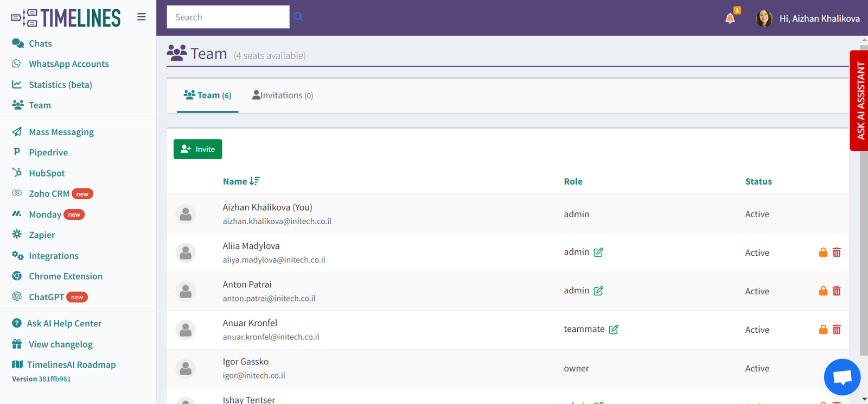
Task: Delete Aliia Madylova from team
Action: [837, 252]
